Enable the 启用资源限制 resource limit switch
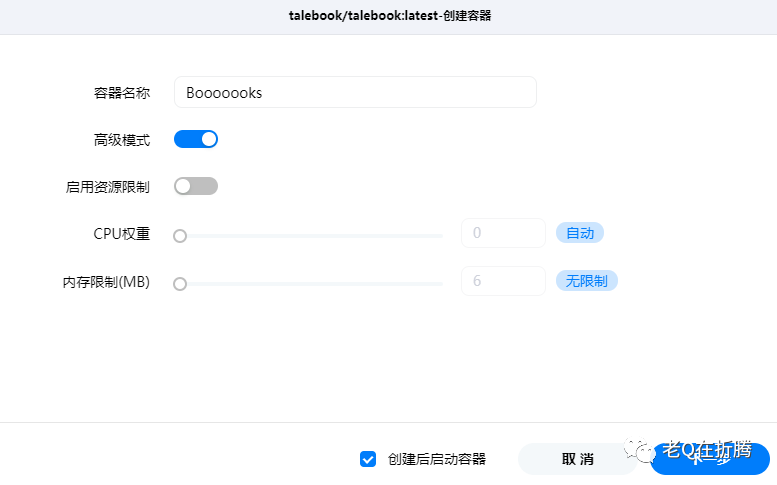The image size is (777, 485). coord(196,186)
